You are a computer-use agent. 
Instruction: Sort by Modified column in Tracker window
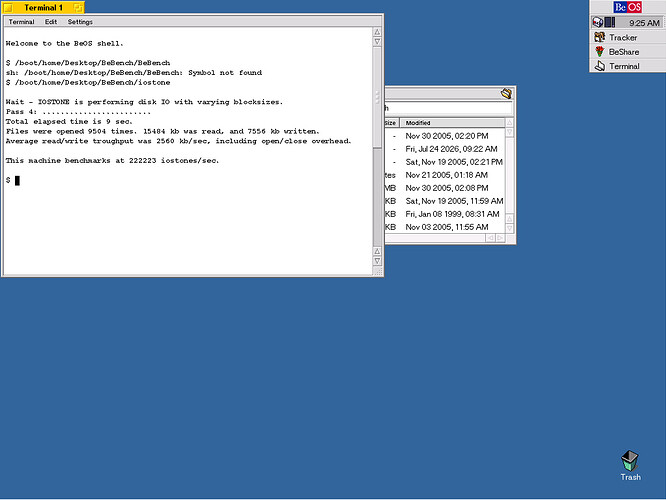452,123
